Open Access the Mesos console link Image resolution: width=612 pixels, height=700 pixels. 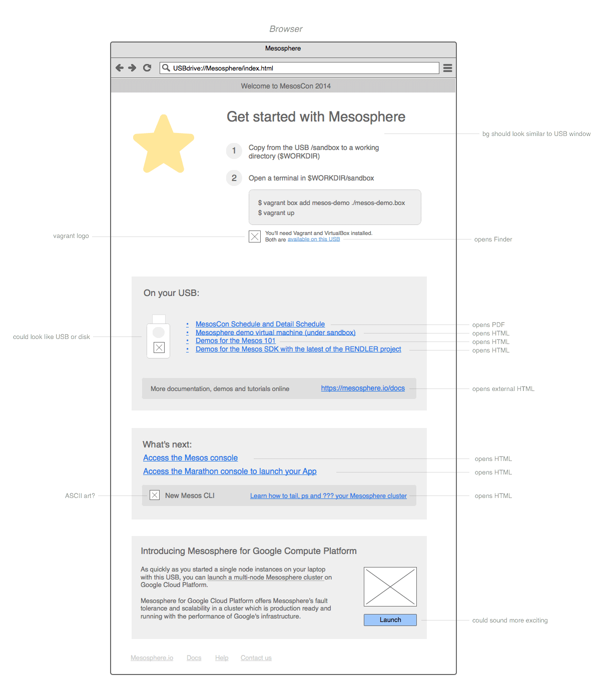pyautogui.click(x=190, y=457)
